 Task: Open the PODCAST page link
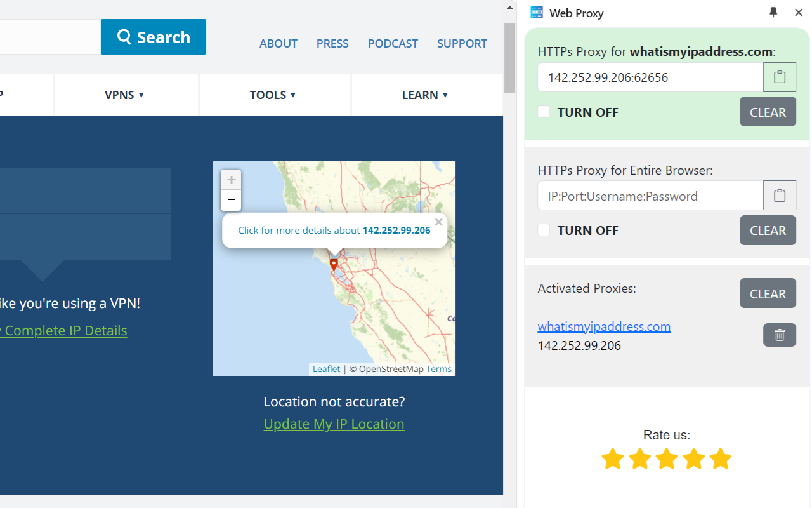(x=393, y=44)
